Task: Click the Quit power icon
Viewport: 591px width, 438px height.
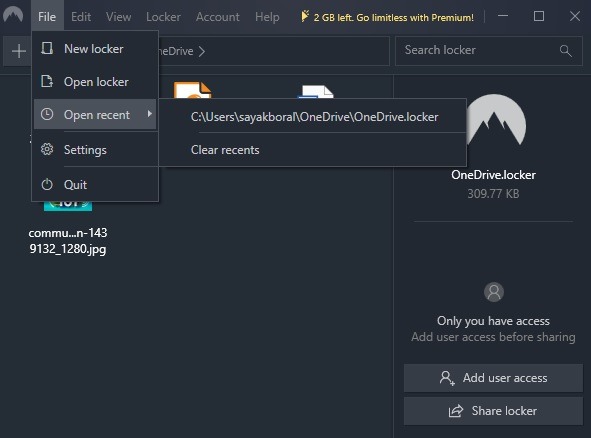Action: tap(47, 184)
